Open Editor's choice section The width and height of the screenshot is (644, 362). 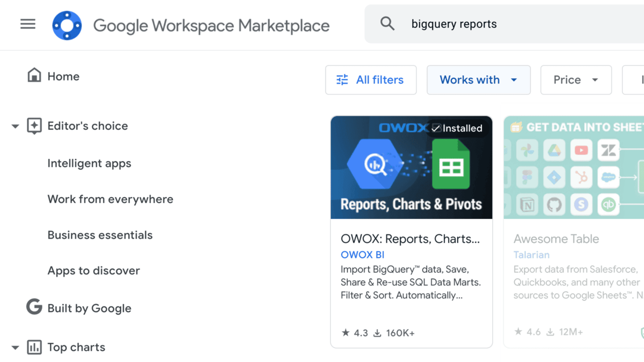point(88,126)
